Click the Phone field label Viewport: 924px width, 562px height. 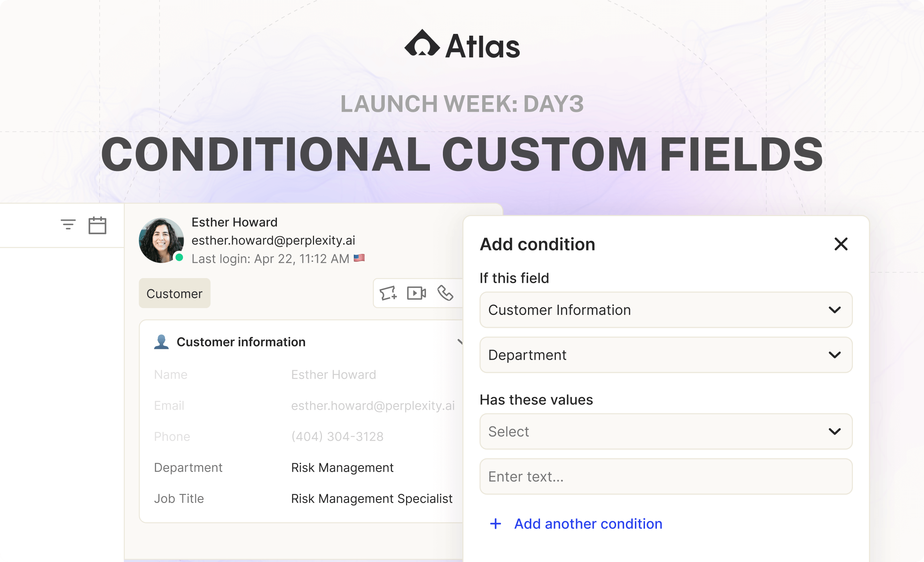tap(172, 436)
